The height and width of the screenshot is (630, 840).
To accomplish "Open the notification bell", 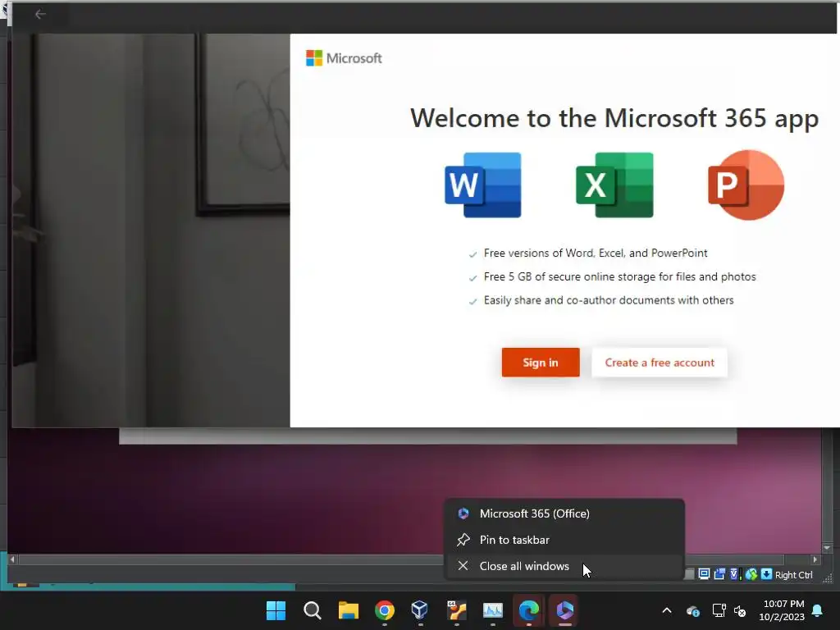I will pyautogui.click(x=818, y=610).
